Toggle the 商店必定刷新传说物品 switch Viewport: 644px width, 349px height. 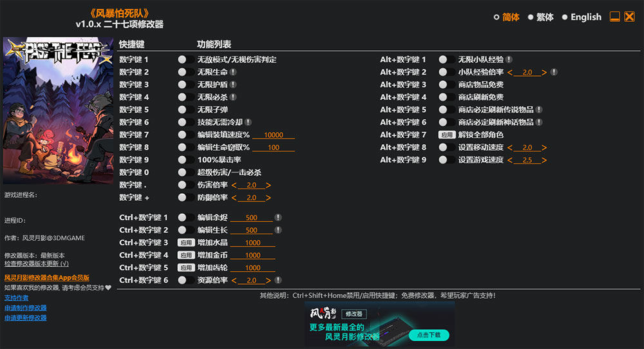coord(446,109)
